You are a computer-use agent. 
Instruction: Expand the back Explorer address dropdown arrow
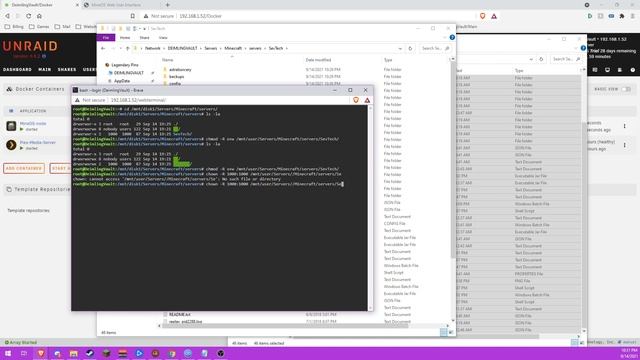[531, 59]
